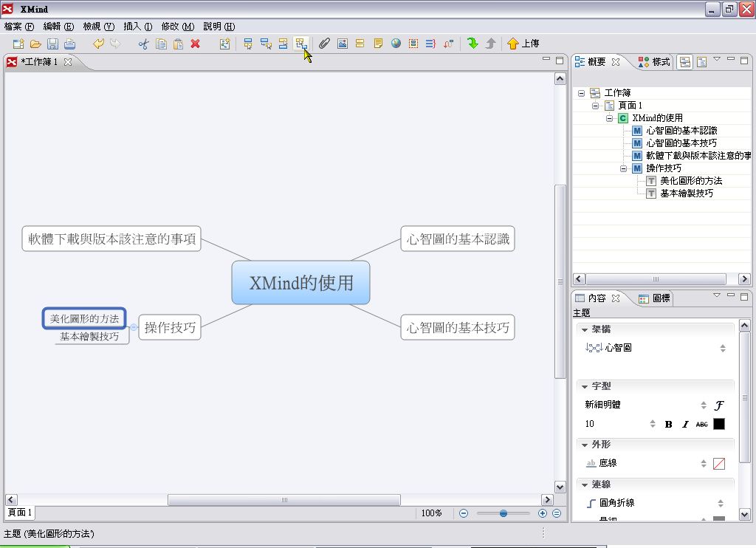Add an attachment with the paperclip icon
This screenshot has height=548, width=756.
point(325,44)
